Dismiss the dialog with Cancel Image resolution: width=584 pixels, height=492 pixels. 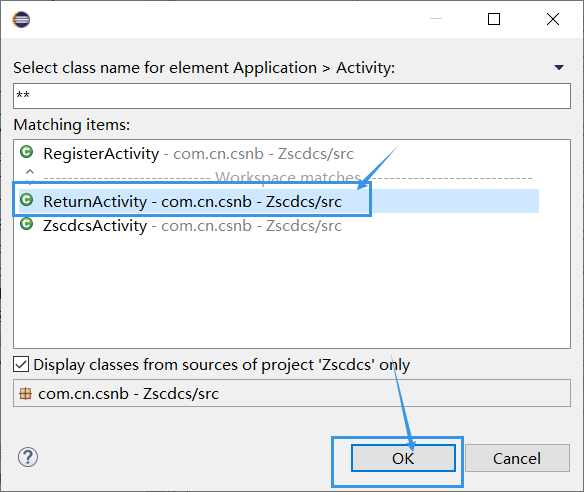click(x=517, y=458)
